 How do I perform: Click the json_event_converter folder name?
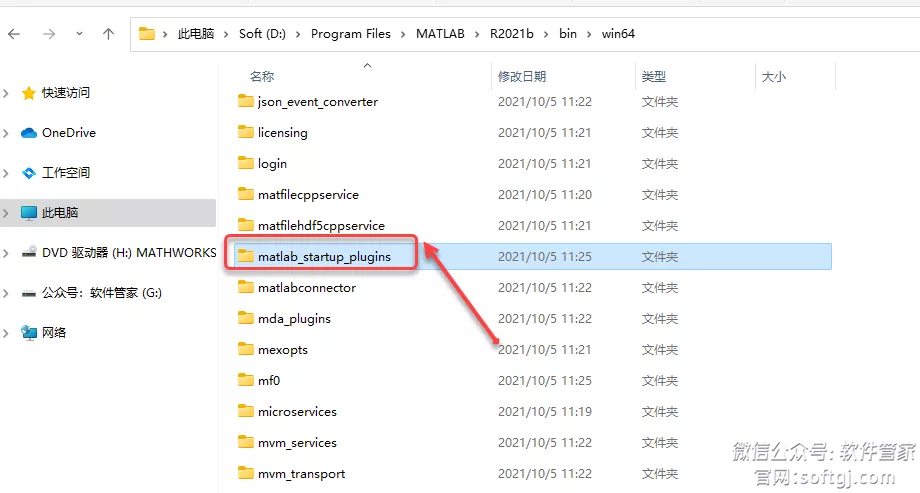318,102
